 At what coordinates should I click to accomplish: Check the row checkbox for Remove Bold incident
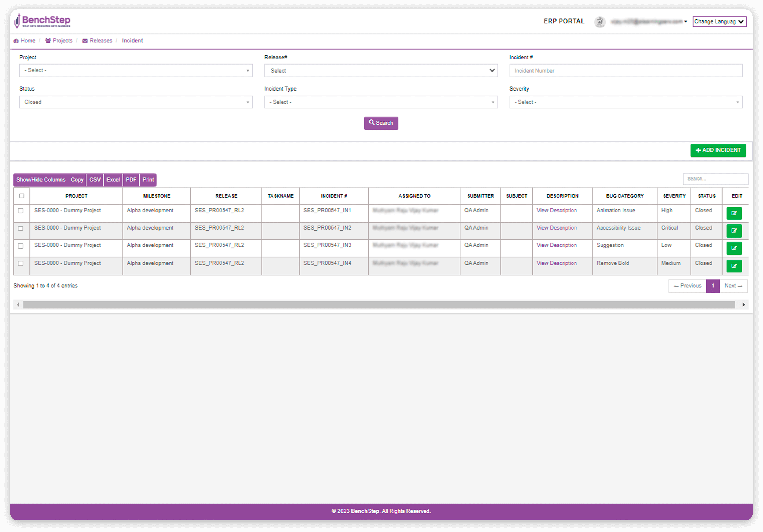[21, 263]
